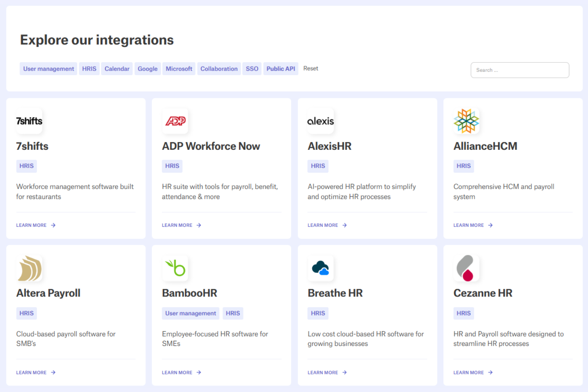Click HRIS tag on Breathe HR card
588x392 pixels.
[318, 313]
